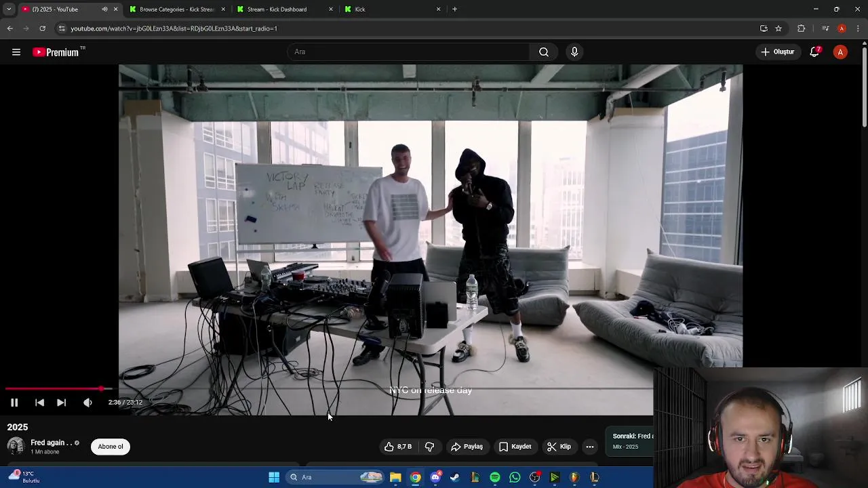Open the weather widget showing 13°C
Viewport: 868px width, 488px height.
(24, 477)
